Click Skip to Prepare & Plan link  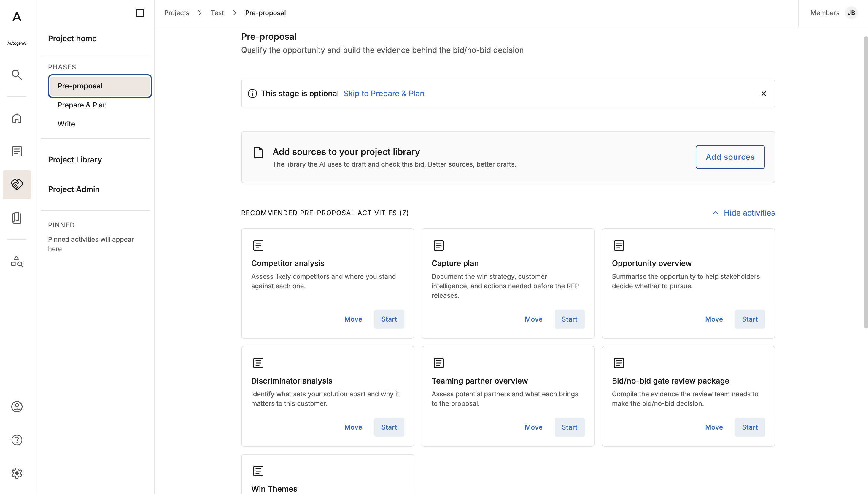pos(384,93)
